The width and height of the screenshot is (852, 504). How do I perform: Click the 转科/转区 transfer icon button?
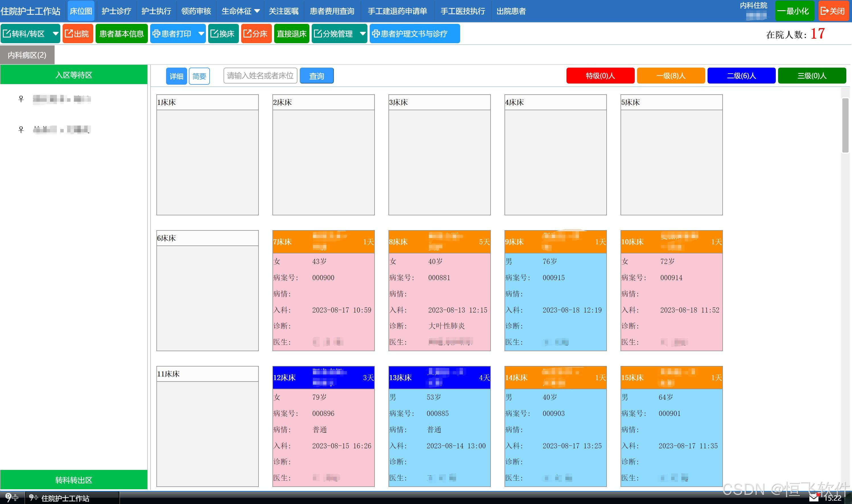tap(24, 34)
